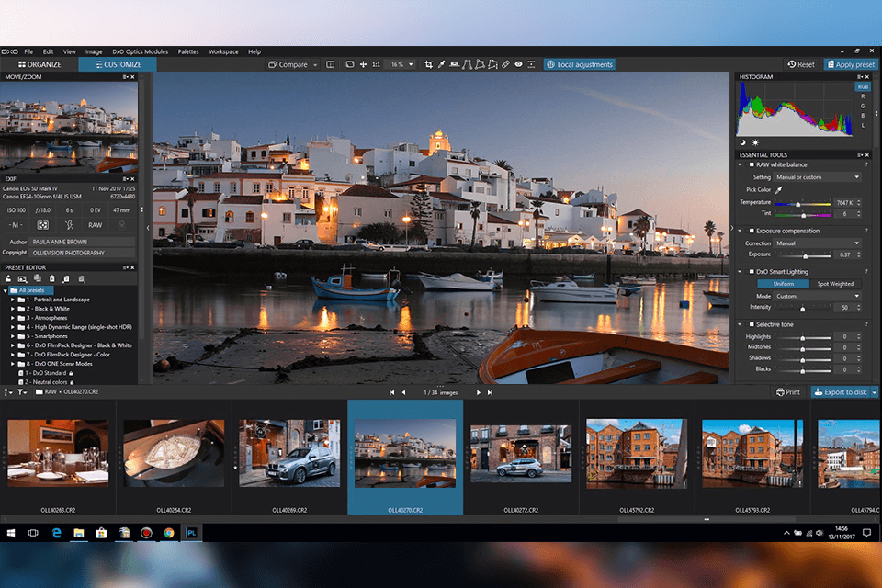The image size is (882, 588).
Task: Show only the R histogram channel
Action: 863,96
